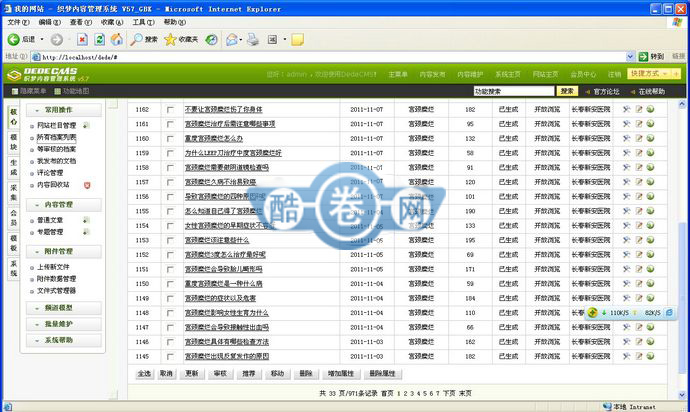Click the 增加属性 button
The height and width of the screenshot is (412, 690).
(341, 374)
